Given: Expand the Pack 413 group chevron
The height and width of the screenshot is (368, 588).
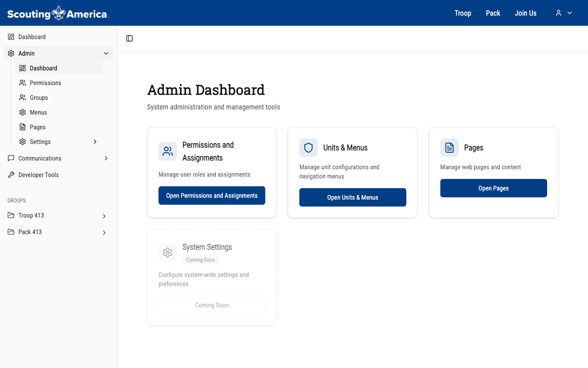Looking at the screenshot, I should (104, 233).
